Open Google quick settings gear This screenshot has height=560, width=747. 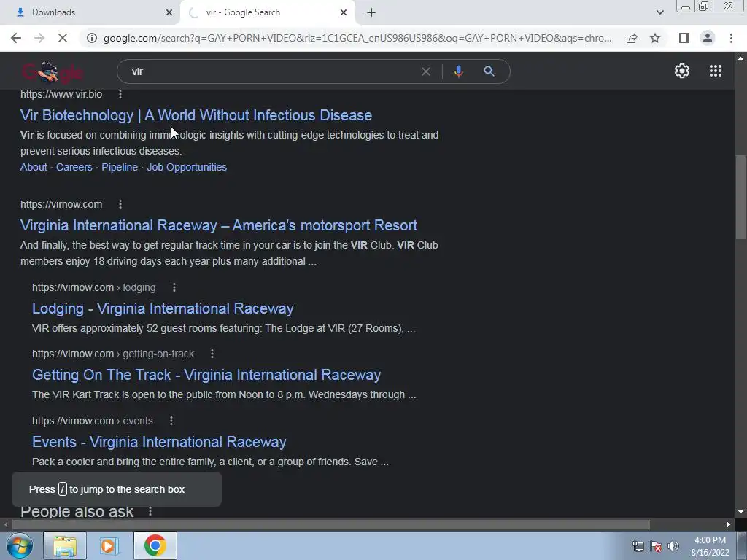[682, 71]
